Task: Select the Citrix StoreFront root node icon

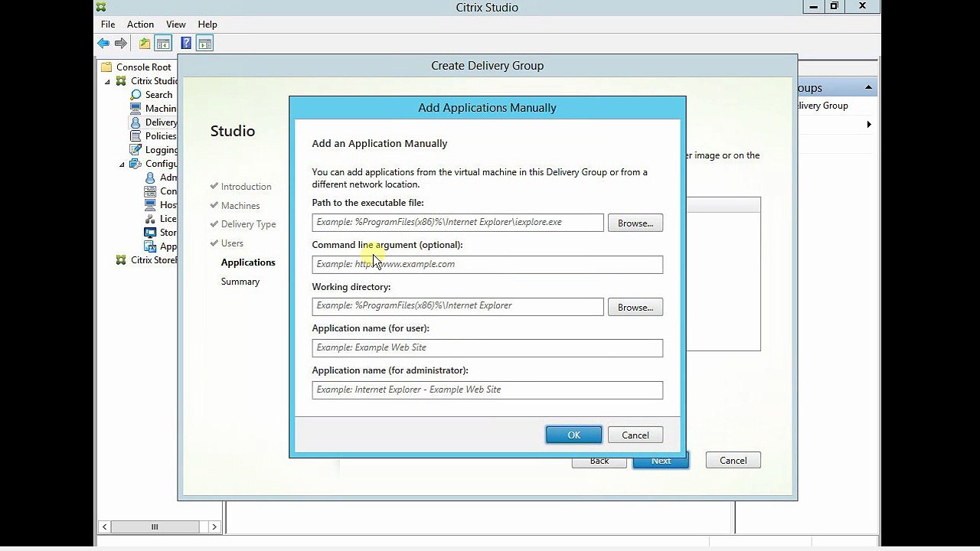Action: tap(121, 260)
